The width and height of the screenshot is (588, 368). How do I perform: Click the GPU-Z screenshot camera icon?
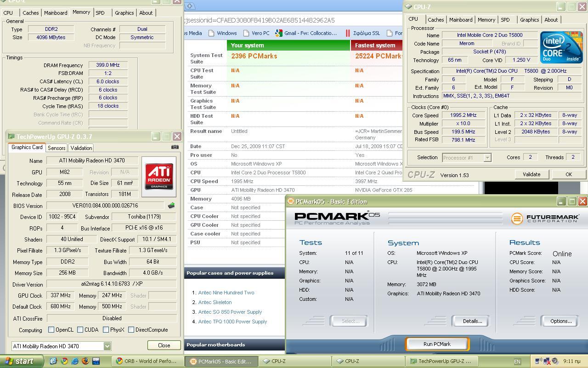click(175, 147)
